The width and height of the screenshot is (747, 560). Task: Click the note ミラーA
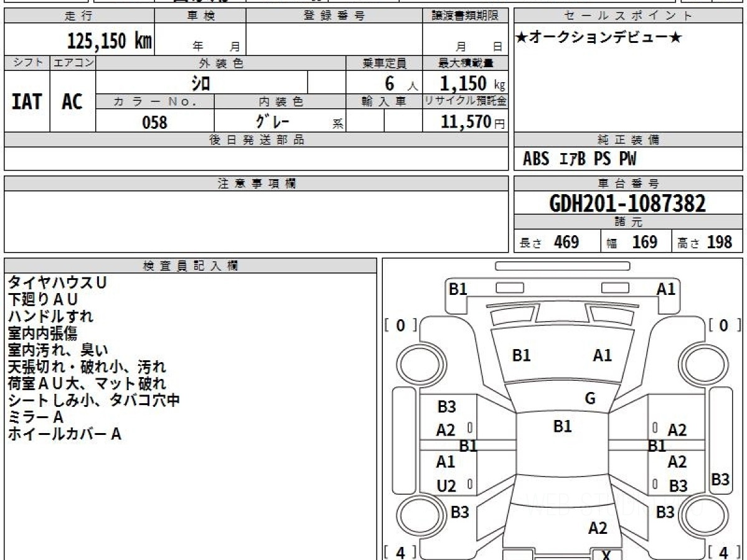pyautogui.click(x=35, y=417)
